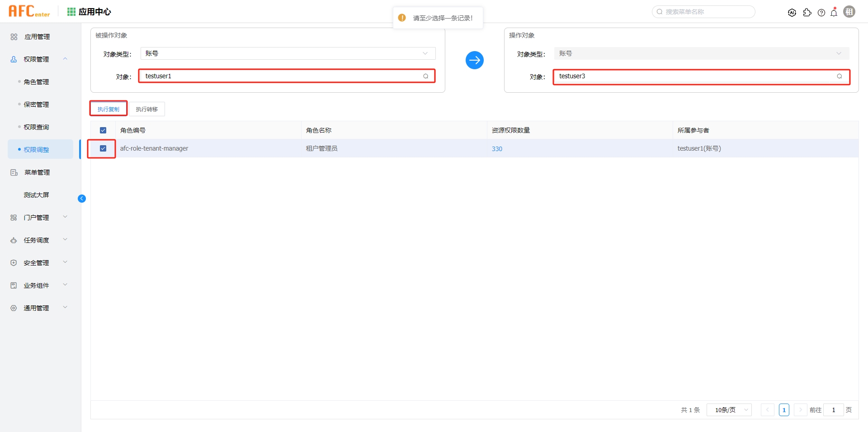
Task: Go to 角色管理 in sidebar
Action: coord(36,82)
